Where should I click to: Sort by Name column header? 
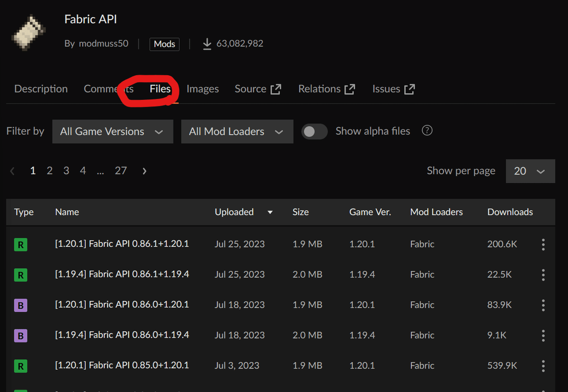(67, 212)
